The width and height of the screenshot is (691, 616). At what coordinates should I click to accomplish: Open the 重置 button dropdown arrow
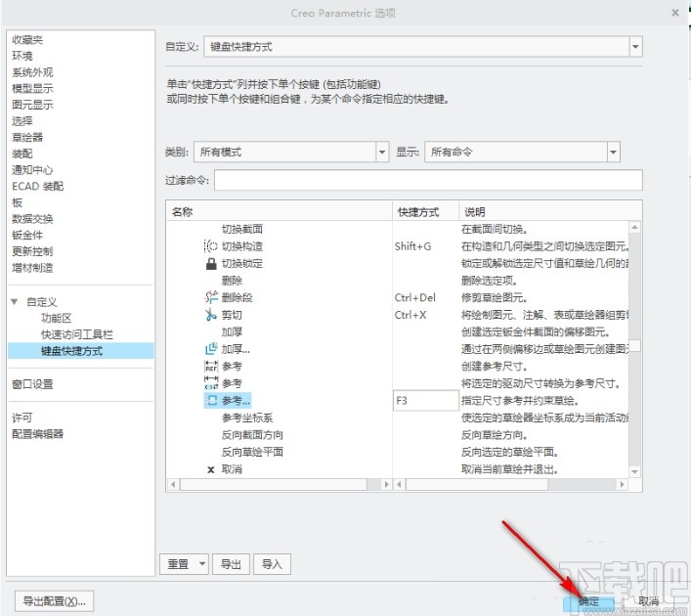point(202,563)
